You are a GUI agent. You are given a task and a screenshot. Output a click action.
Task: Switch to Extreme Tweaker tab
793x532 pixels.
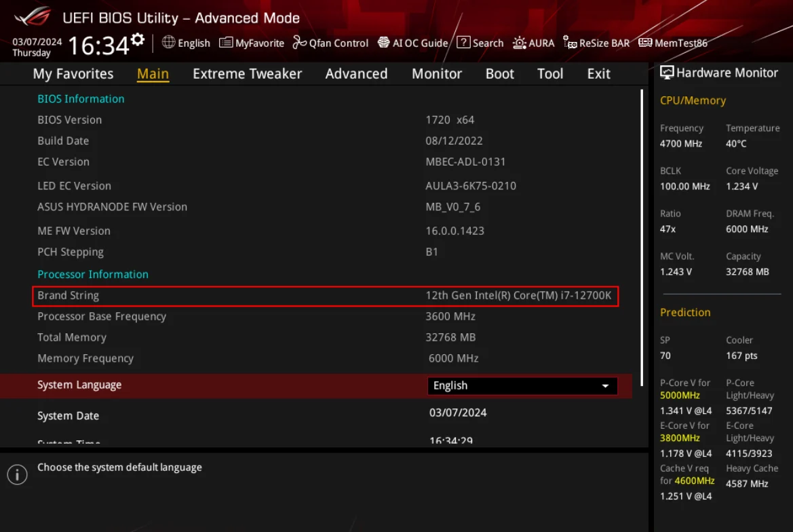click(248, 74)
